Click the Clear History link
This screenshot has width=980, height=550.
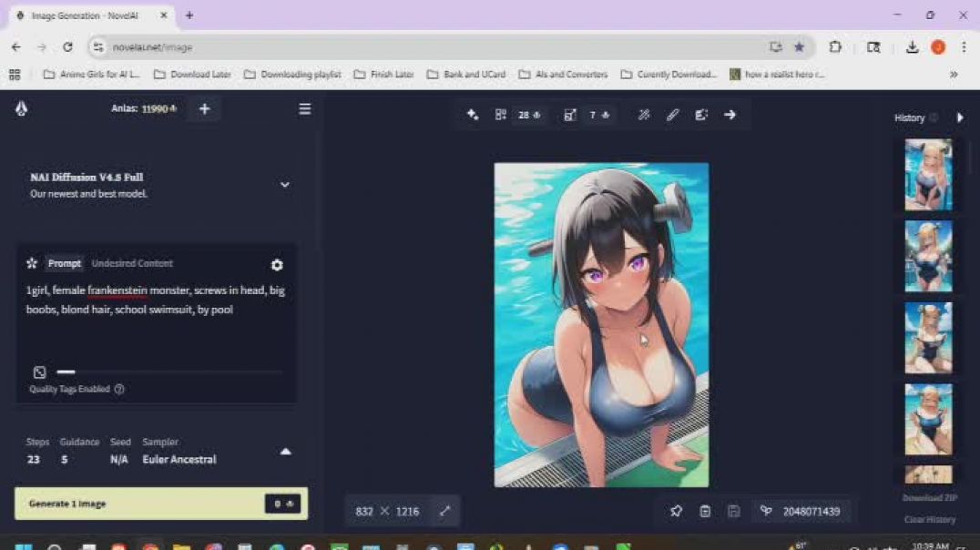929,520
